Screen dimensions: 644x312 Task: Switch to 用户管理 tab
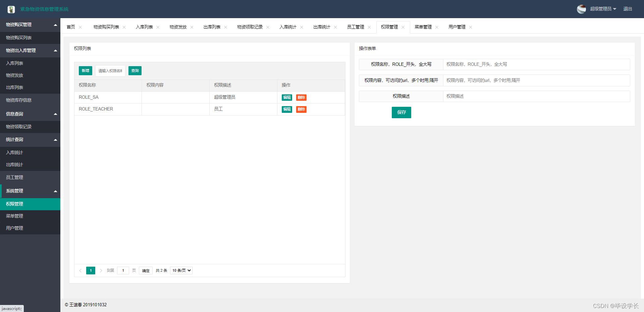pyautogui.click(x=457, y=27)
